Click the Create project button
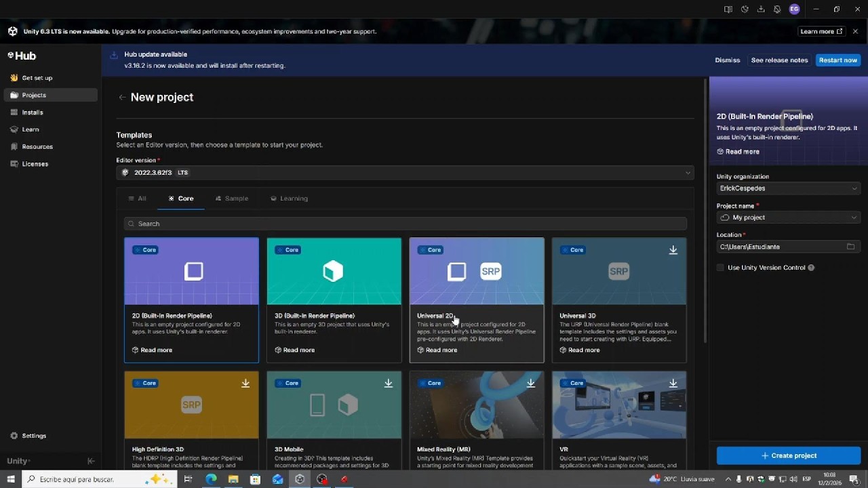This screenshot has width=868, height=488. [x=789, y=455]
